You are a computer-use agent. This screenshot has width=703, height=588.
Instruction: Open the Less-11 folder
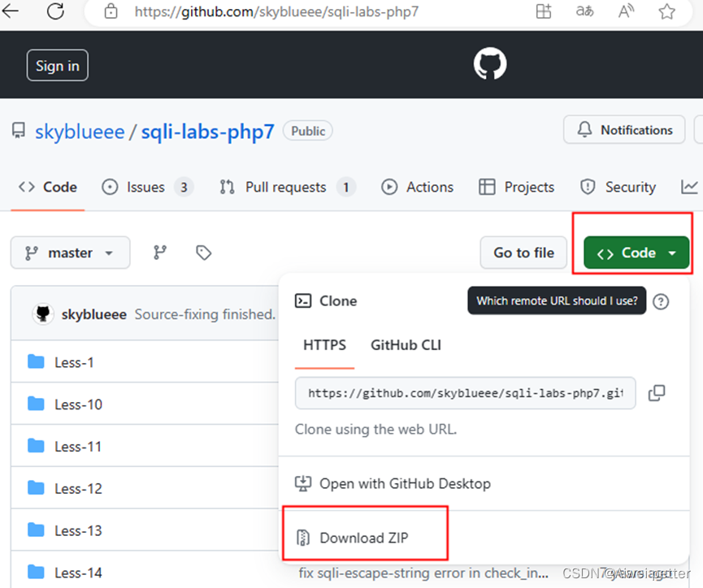[78, 447]
